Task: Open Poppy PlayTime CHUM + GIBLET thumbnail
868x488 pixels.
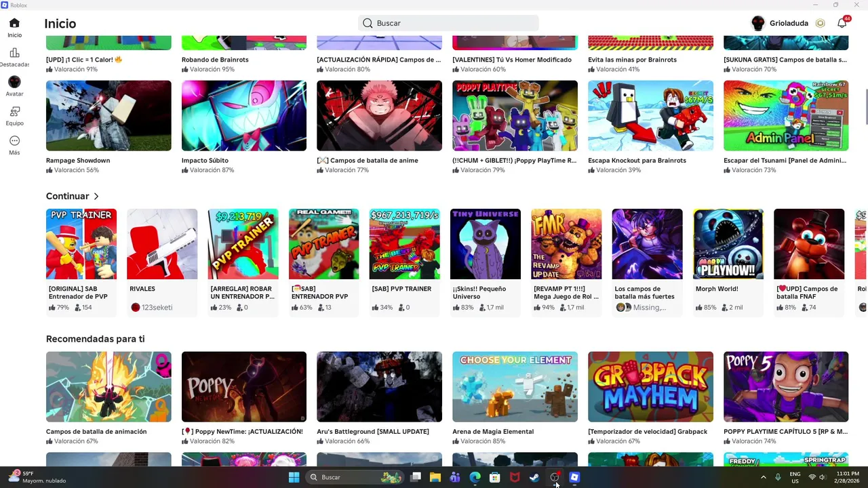Action: click(515, 116)
